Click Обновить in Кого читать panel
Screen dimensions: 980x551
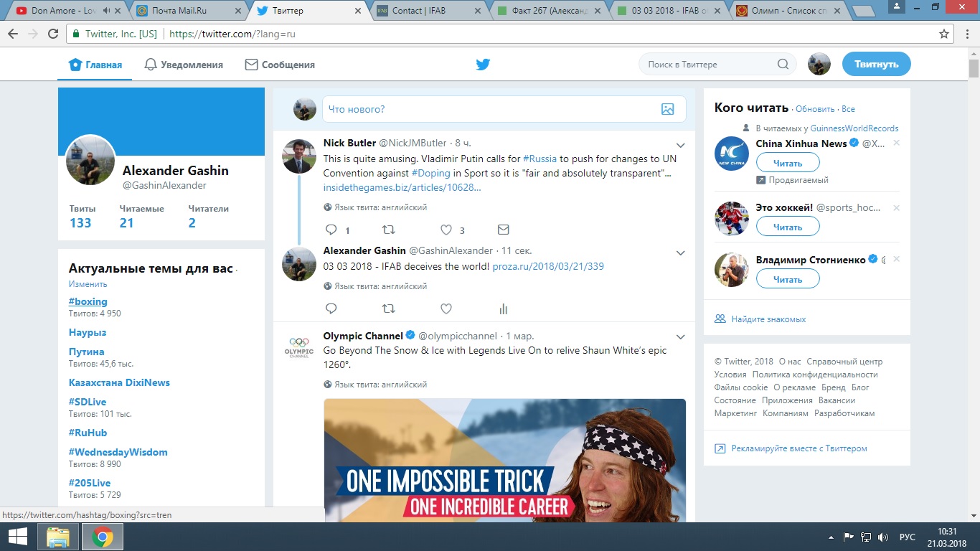[x=815, y=109]
